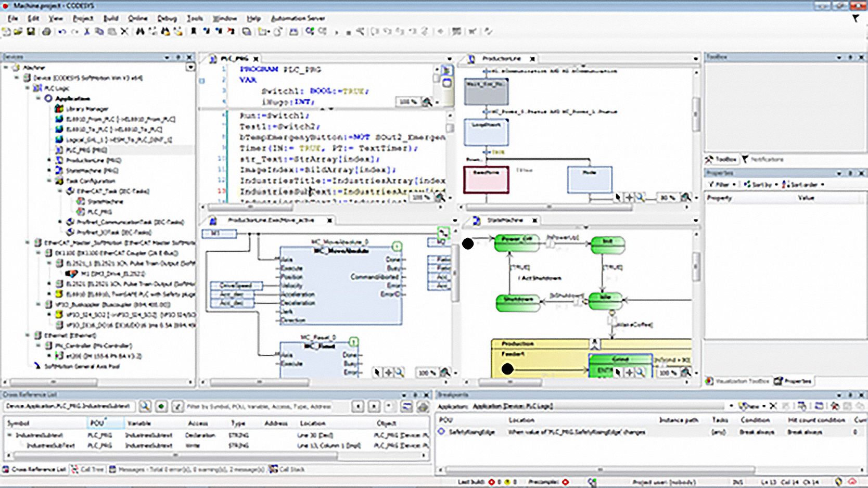Click the Paste icon on the toolbar
868x488 pixels.
[111, 32]
